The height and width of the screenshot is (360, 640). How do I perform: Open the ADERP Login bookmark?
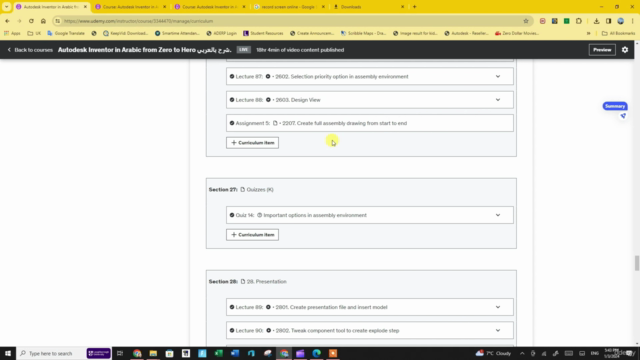pos(222,33)
